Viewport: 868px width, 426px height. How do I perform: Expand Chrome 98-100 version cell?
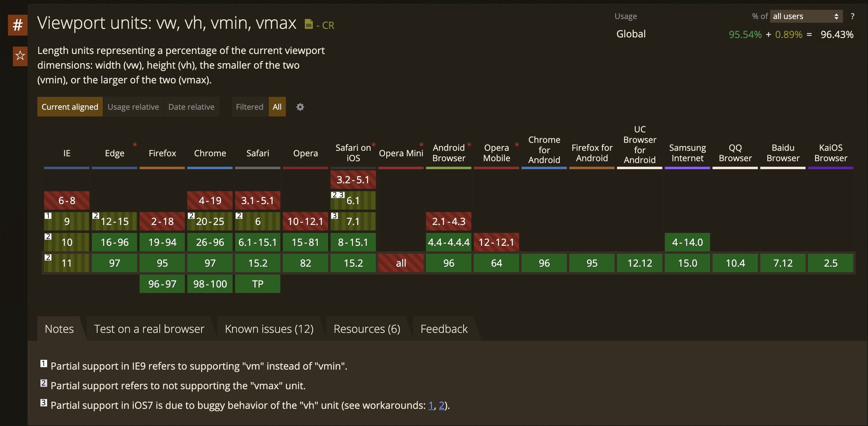210,284
